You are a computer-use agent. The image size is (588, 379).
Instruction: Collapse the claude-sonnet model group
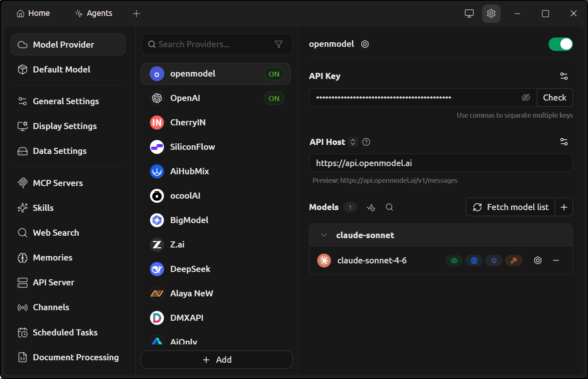pos(324,235)
